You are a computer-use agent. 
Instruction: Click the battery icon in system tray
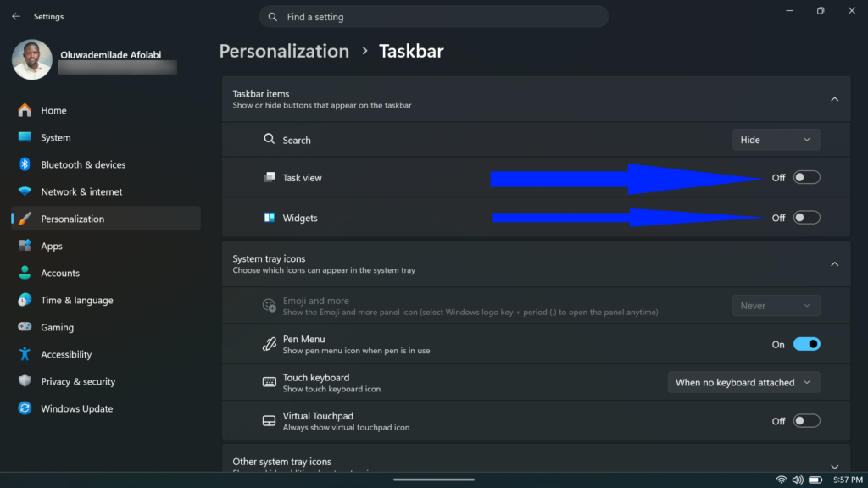pos(815,480)
